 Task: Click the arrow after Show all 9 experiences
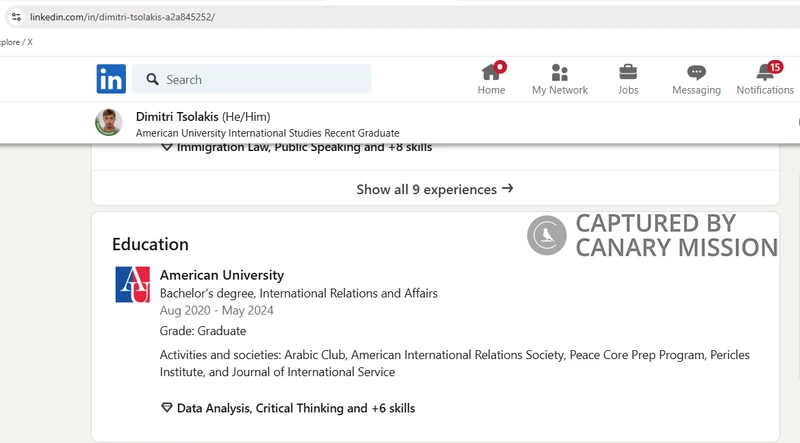click(507, 188)
